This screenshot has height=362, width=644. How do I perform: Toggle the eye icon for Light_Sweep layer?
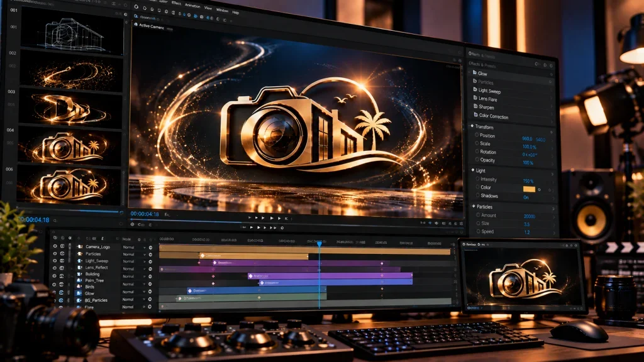coord(55,261)
